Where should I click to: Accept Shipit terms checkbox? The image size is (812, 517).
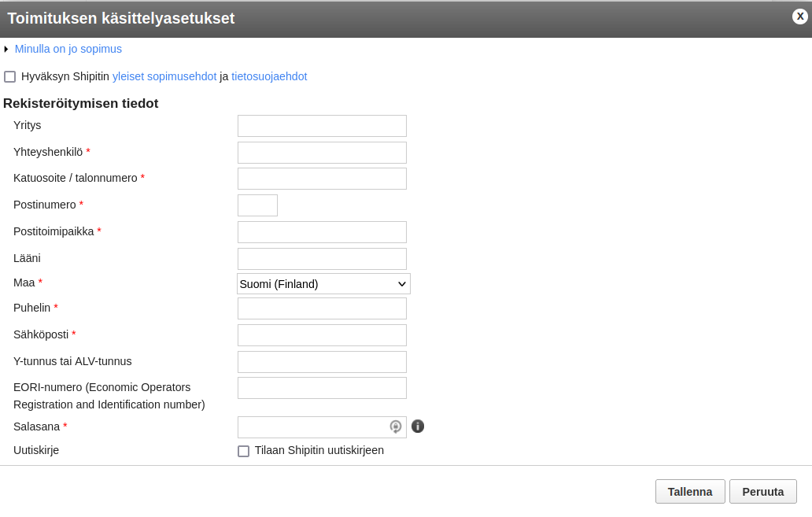[10, 76]
